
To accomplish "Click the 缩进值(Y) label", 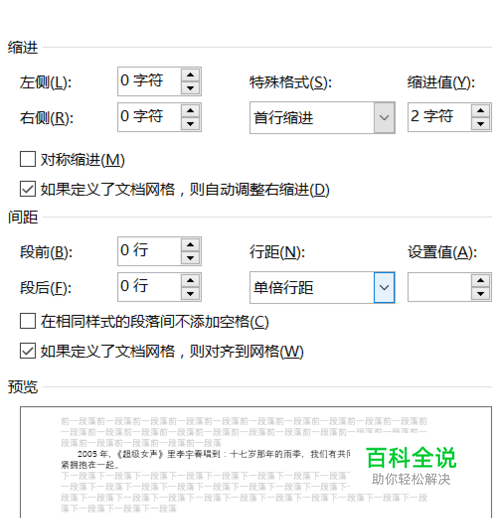I will (x=441, y=82).
